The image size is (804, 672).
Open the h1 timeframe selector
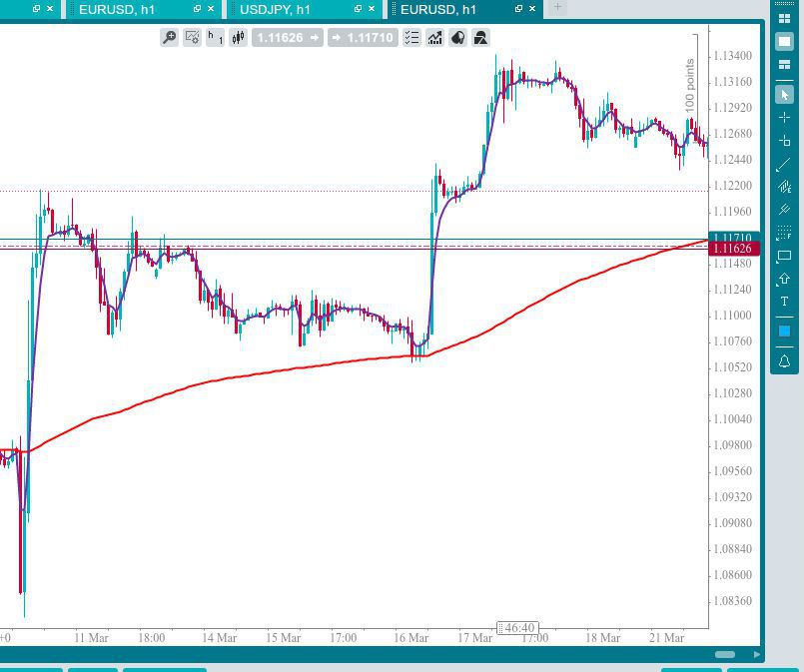(x=215, y=38)
